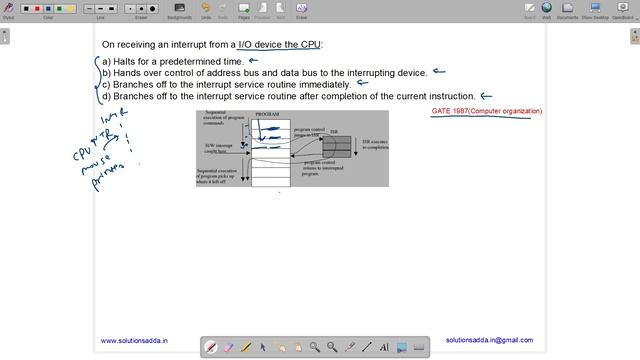Screen dimensions: 640x360
Task: Click Show Desktop
Action: pyautogui.click(x=595, y=10)
